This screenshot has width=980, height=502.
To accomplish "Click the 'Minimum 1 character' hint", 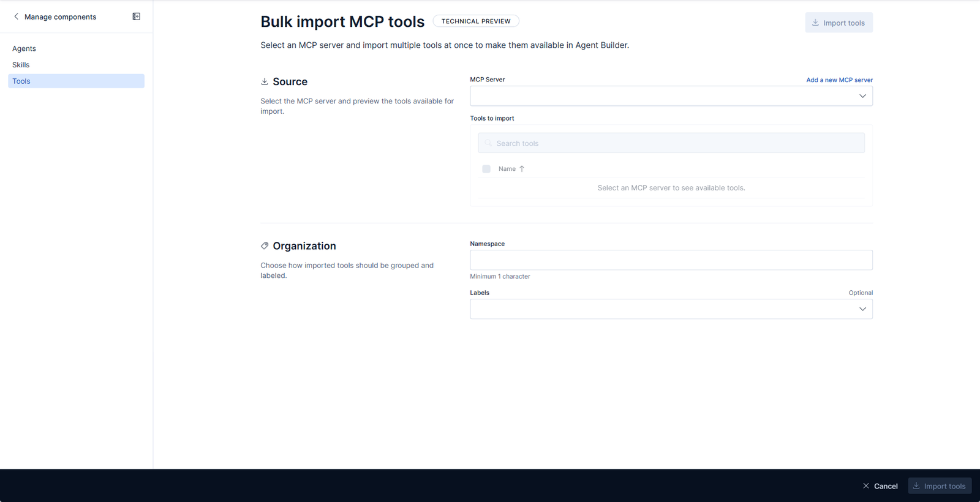I will tap(500, 277).
